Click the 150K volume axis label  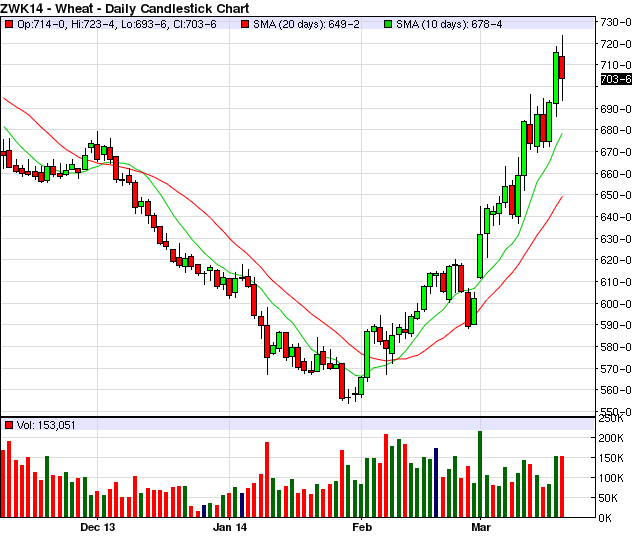pyautogui.click(x=611, y=458)
